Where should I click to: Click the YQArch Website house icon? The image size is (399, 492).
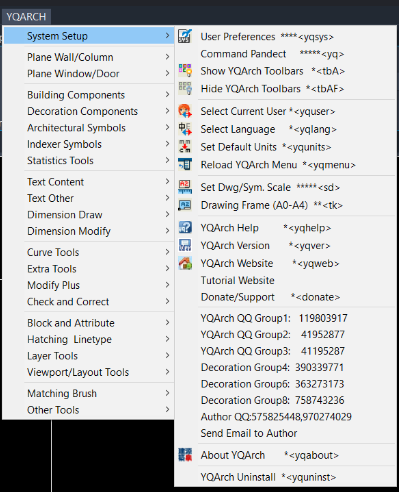(185, 263)
